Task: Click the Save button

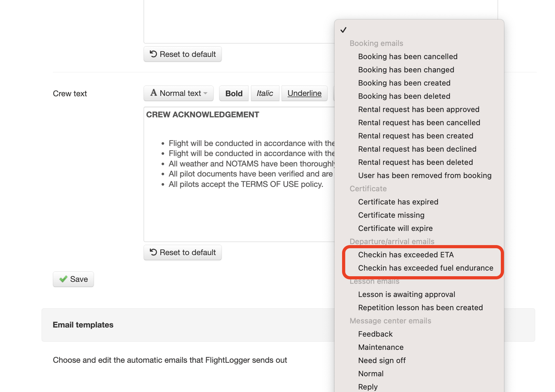Action: (73, 279)
